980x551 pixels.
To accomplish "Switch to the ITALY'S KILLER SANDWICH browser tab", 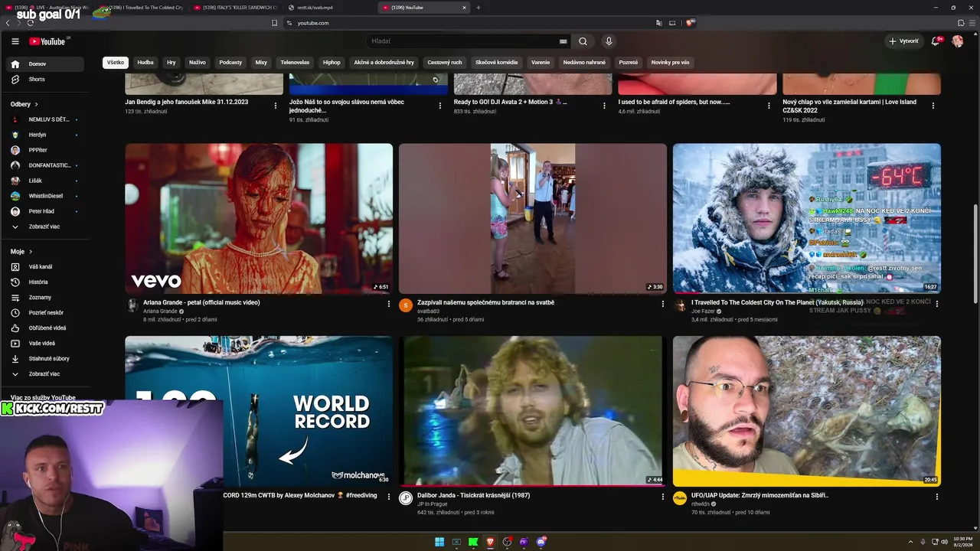I will [x=236, y=8].
